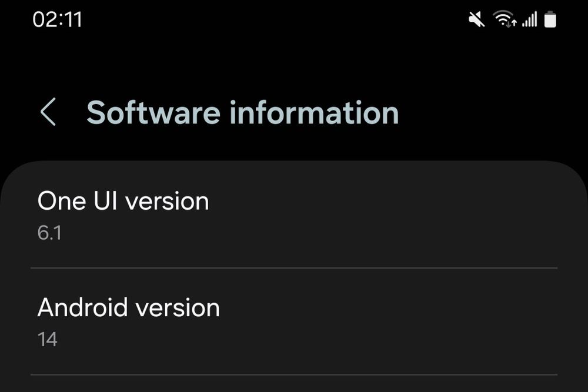Tap the words One UI in first row
The height and width of the screenshot is (392, 588).
pyautogui.click(x=78, y=201)
